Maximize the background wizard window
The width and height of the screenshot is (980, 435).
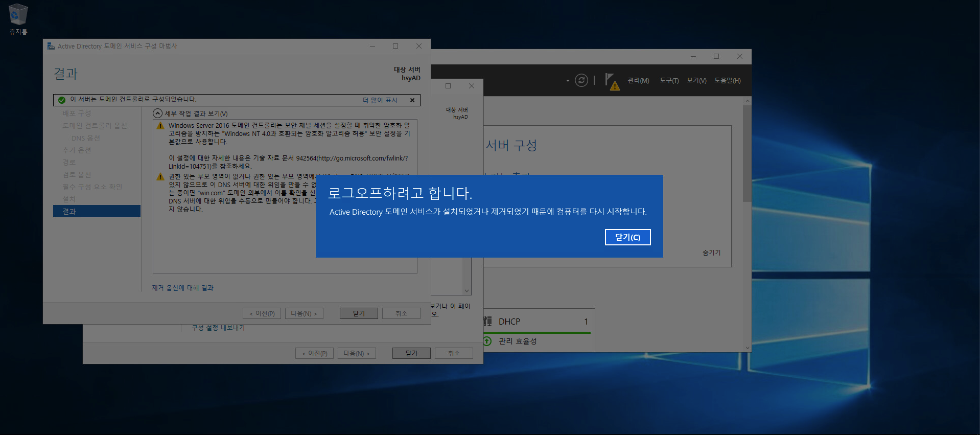(448, 86)
